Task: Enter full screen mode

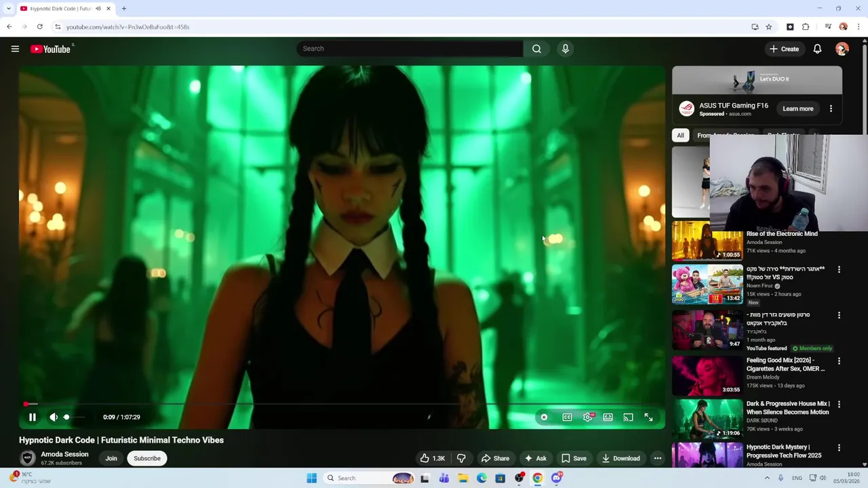Action: 648,418
